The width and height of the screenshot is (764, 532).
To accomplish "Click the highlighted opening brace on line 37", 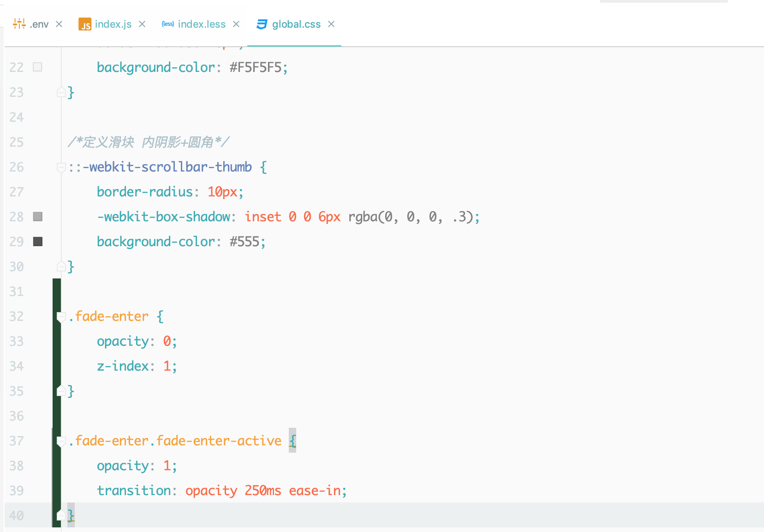I will (292, 441).
